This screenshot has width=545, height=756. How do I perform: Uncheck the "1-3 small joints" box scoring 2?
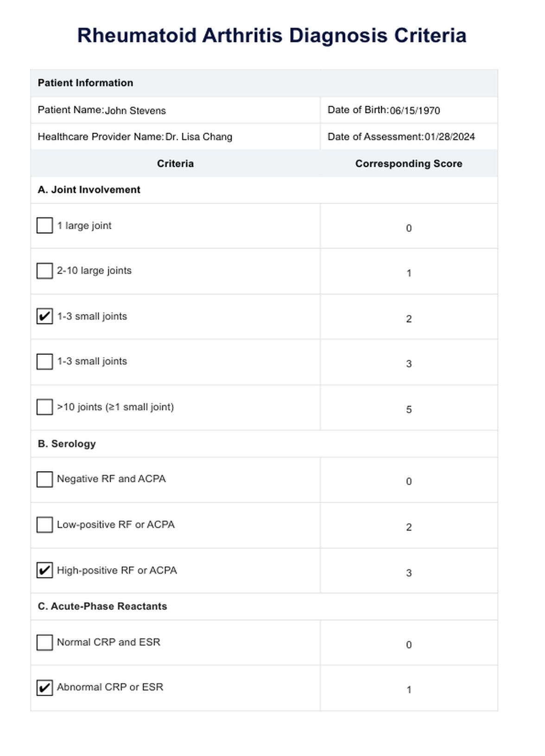(x=44, y=316)
